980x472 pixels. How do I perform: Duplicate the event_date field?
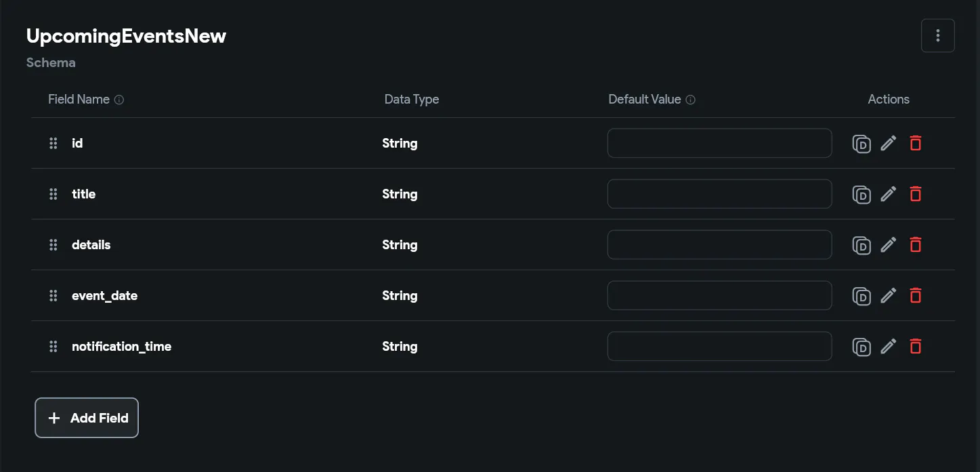tap(861, 296)
